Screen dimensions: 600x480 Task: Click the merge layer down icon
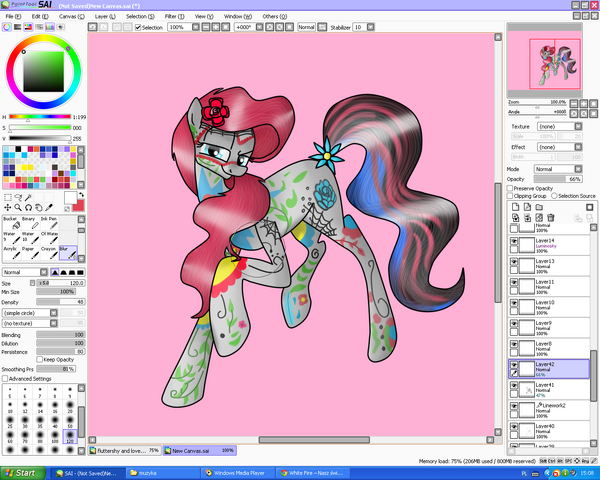click(x=527, y=218)
